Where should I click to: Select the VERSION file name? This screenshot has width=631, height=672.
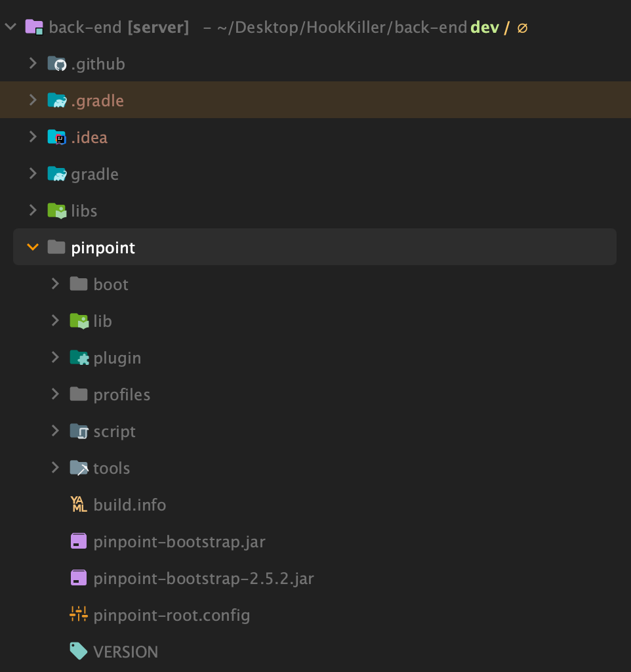pos(126,652)
